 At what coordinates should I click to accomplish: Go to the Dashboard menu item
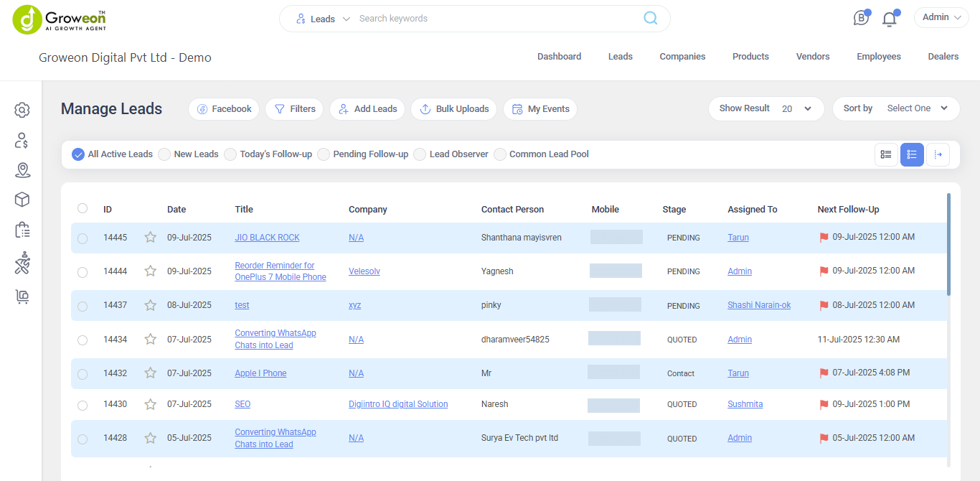(x=559, y=56)
